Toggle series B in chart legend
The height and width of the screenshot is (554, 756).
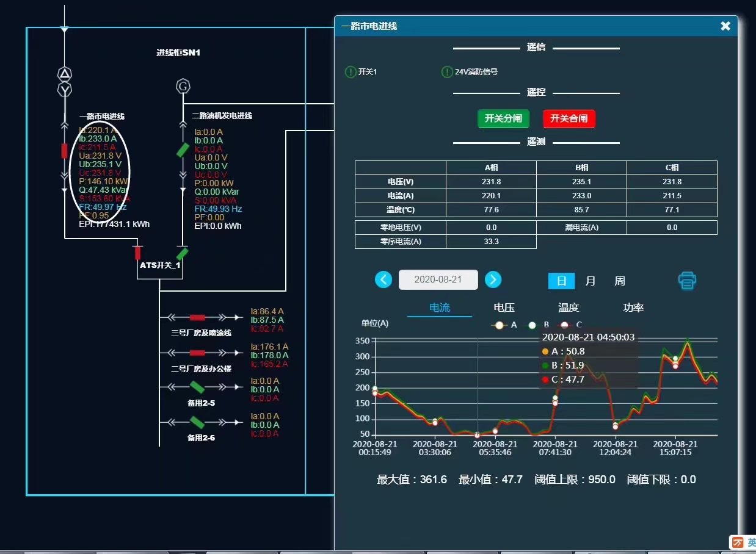[x=537, y=325]
